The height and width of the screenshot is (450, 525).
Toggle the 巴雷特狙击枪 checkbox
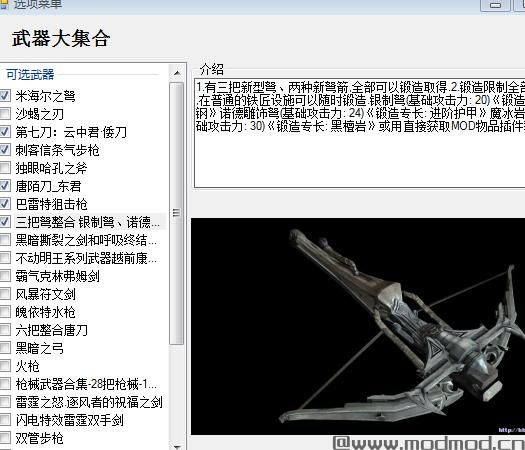5,204
